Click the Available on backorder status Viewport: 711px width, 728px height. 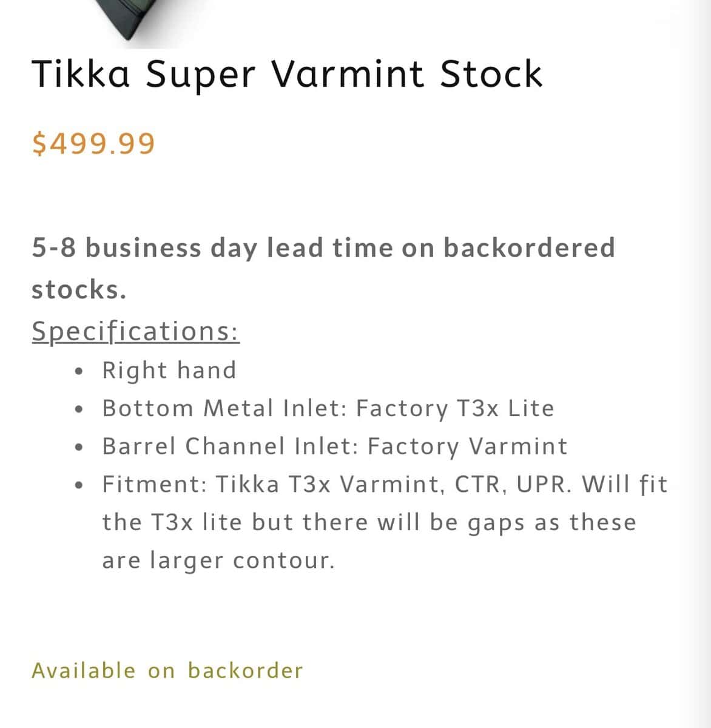click(x=167, y=670)
